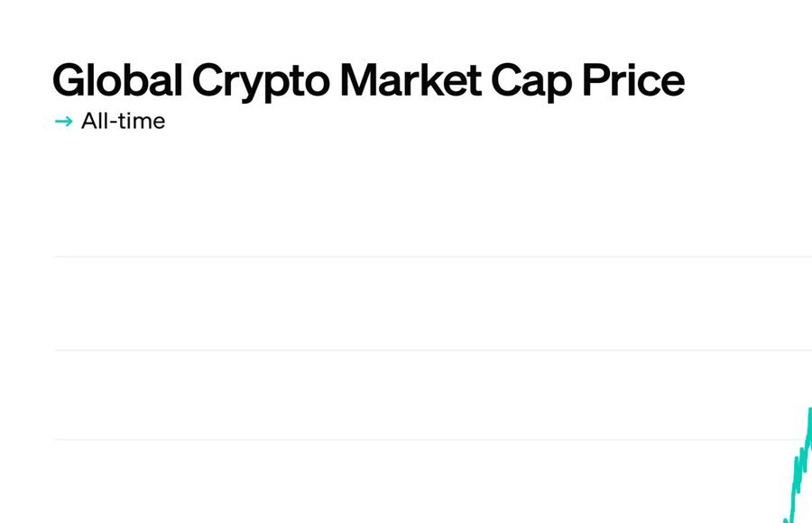Click the word Market in the title
The height and width of the screenshot is (523, 812).
[411, 79]
